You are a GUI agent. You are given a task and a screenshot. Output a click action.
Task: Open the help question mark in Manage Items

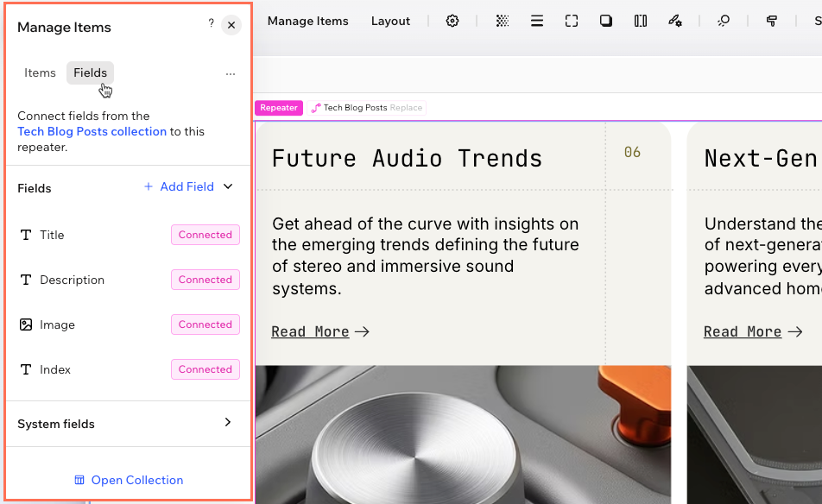[x=211, y=23]
